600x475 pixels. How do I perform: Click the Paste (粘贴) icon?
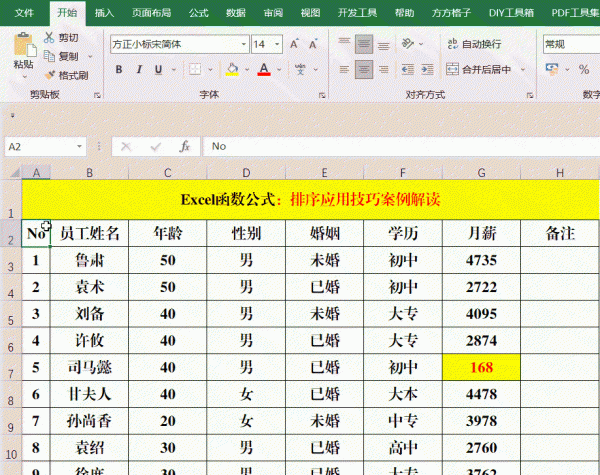pyautogui.click(x=24, y=45)
